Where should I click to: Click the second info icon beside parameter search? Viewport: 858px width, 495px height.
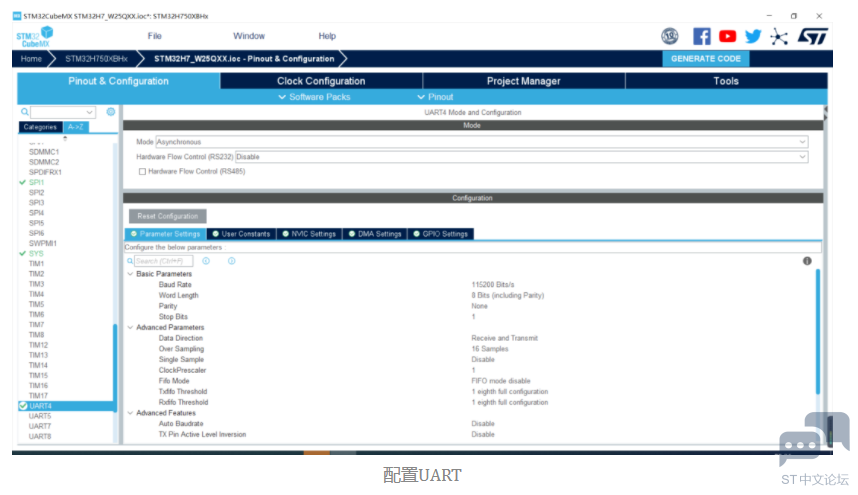point(231,261)
